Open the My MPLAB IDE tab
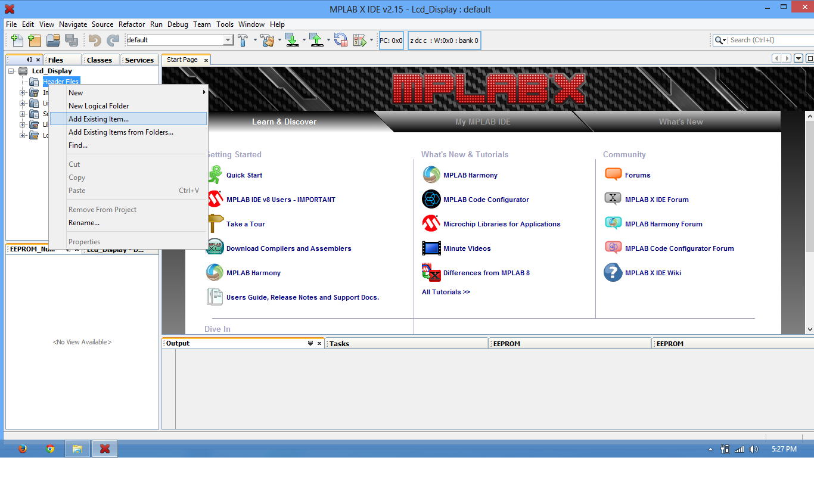814x504 pixels. (x=483, y=122)
